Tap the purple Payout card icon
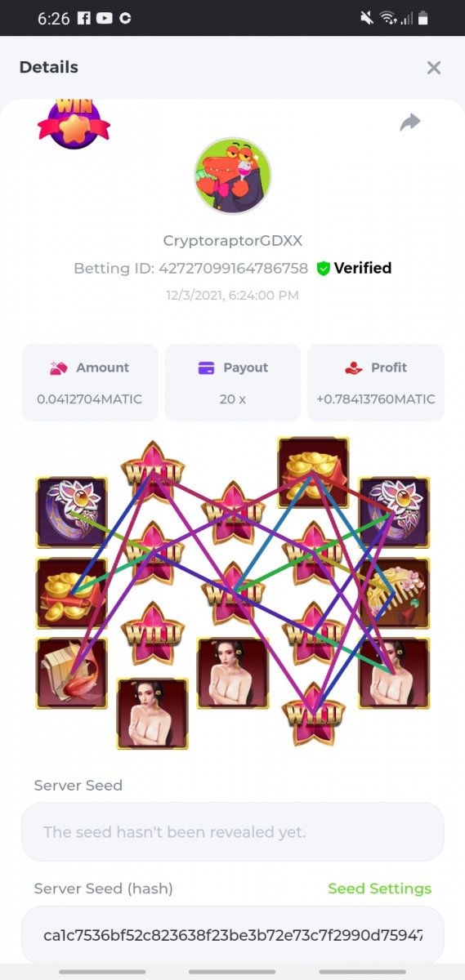 pos(206,367)
